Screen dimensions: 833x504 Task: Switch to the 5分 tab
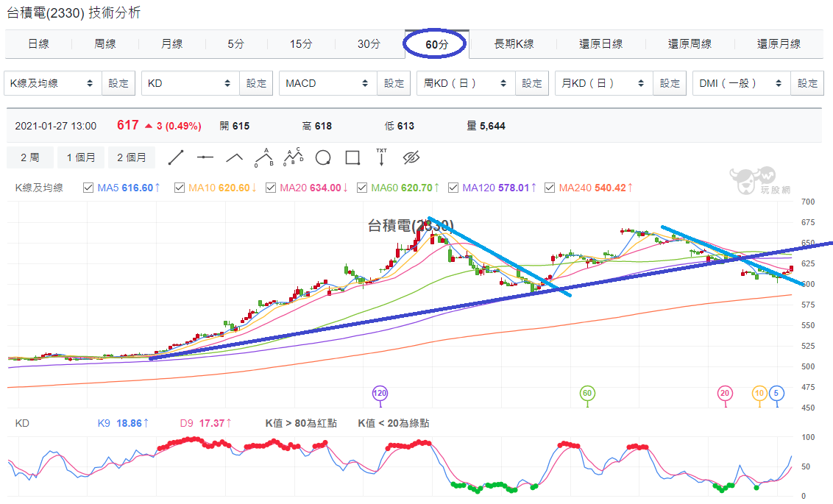point(236,44)
